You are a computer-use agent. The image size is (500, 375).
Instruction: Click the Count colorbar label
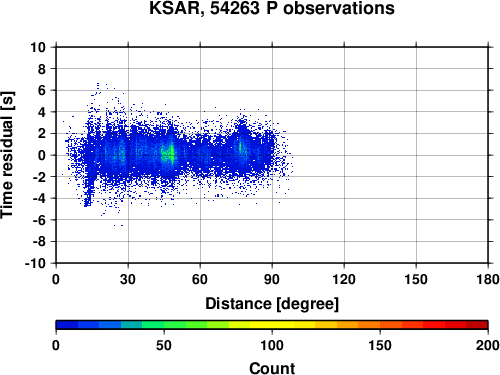pyautogui.click(x=272, y=368)
